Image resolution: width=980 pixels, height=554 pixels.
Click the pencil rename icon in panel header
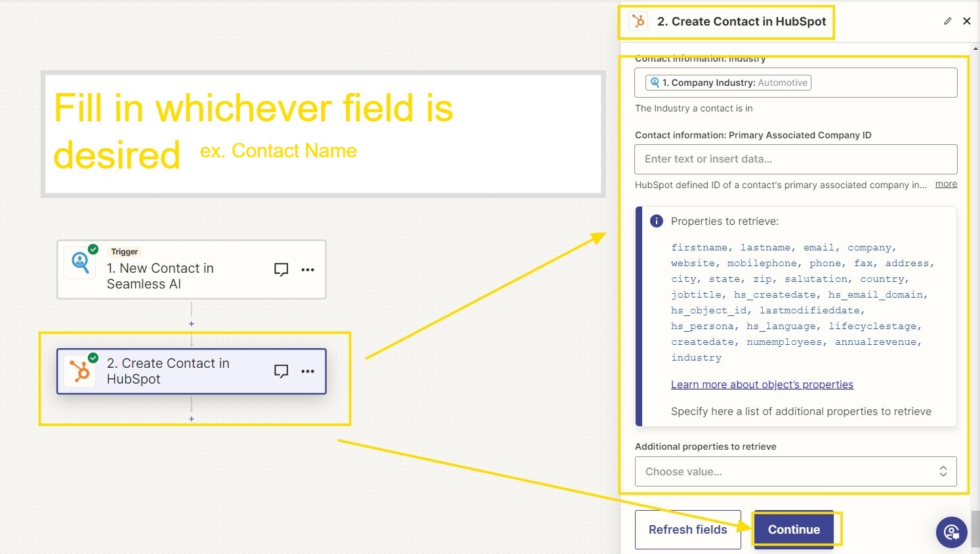point(947,21)
